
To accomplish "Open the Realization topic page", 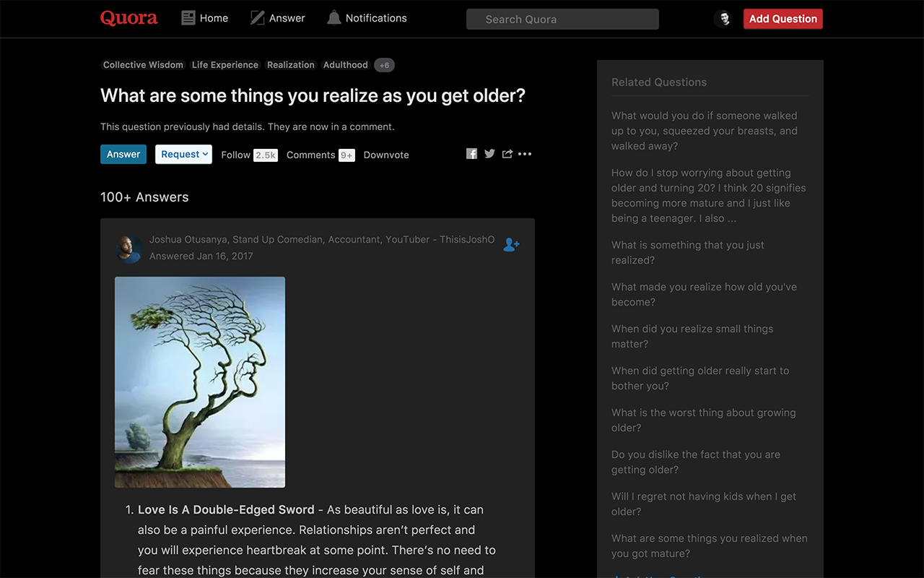I will (x=290, y=64).
